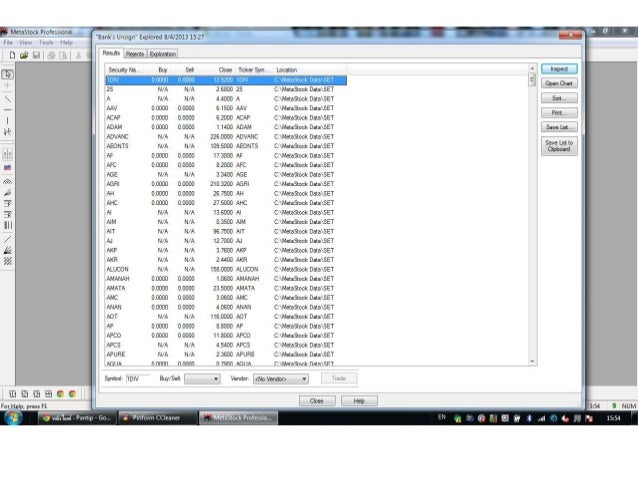The image size is (638, 479).
Task: Click the split bars chart tool icon
Action: click(7, 154)
